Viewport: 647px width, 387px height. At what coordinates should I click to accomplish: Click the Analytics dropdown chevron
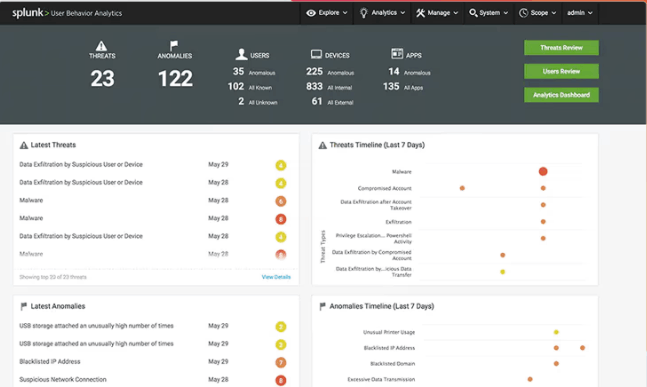tap(402, 13)
